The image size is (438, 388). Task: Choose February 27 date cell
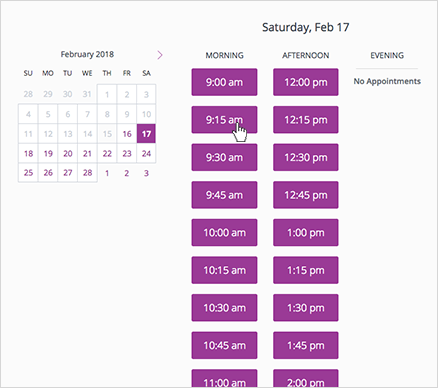tap(68, 173)
